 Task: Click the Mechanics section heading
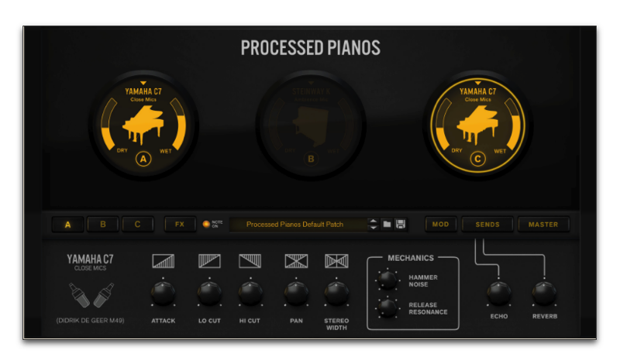(411, 258)
